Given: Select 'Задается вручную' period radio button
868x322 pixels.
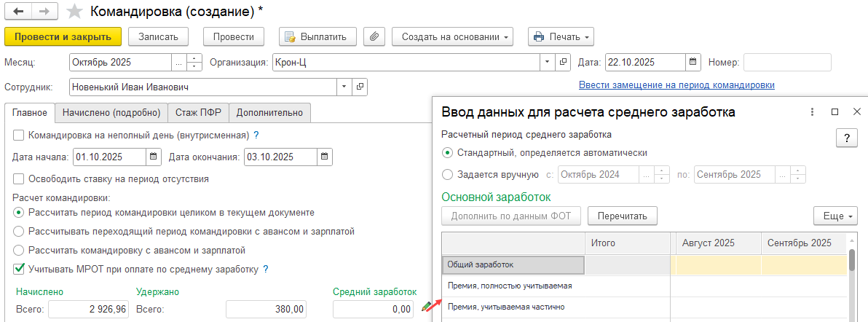Looking at the screenshot, I should click(x=447, y=174).
